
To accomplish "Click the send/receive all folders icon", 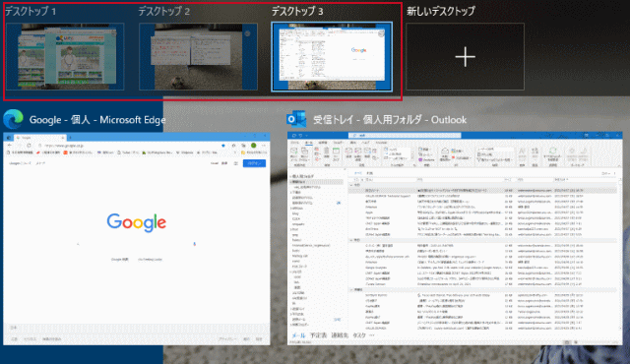I will tap(553, 152).
